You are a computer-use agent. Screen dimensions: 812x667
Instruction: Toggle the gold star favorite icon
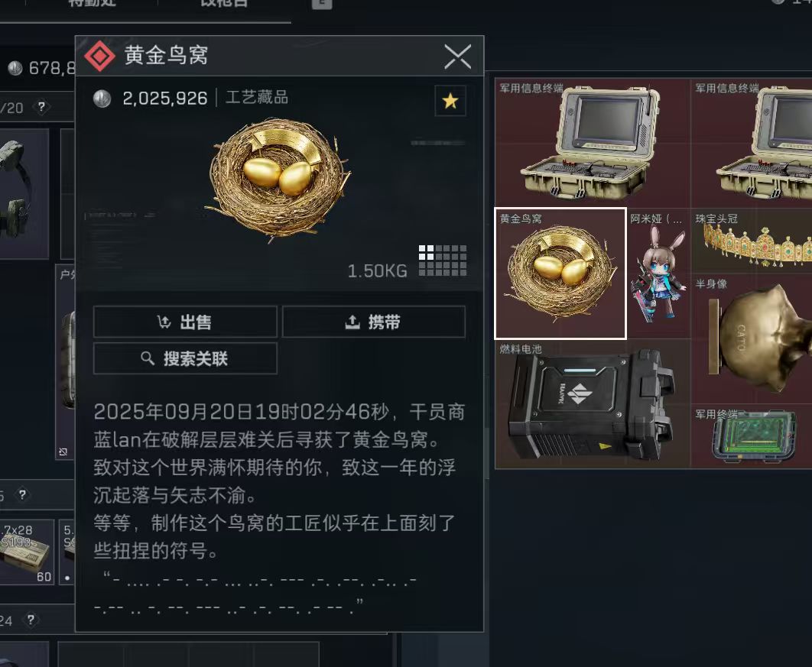point(450,100)
